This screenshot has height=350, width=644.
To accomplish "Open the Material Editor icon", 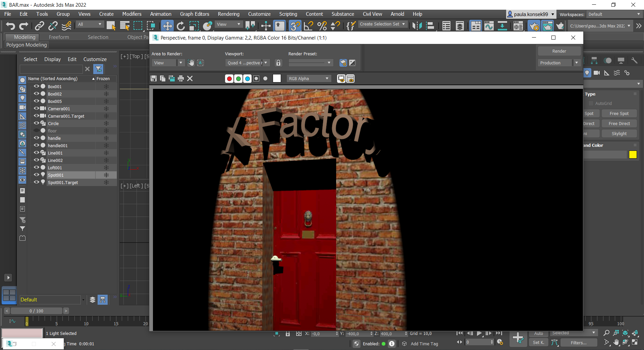I will click(x=518, y=26).
